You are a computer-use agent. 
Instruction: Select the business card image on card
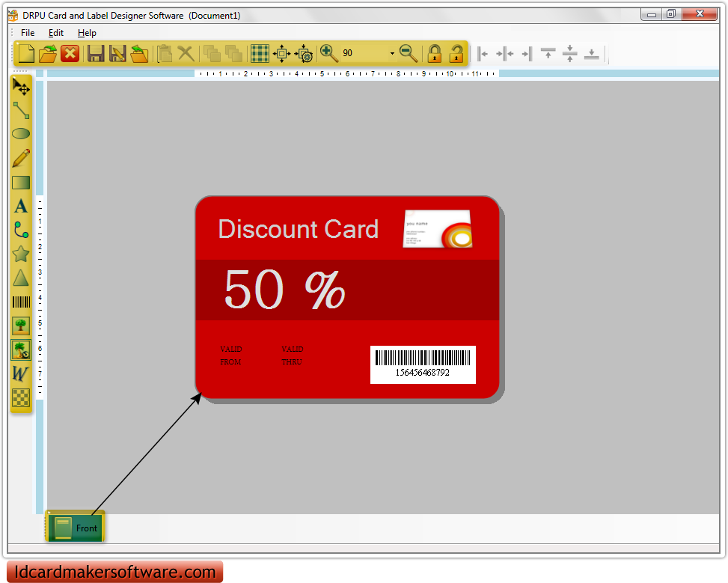pos(438,229)
